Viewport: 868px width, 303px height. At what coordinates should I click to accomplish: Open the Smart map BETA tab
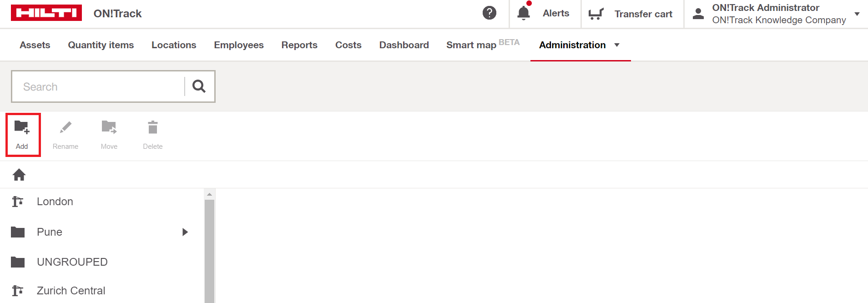[483, 44]
